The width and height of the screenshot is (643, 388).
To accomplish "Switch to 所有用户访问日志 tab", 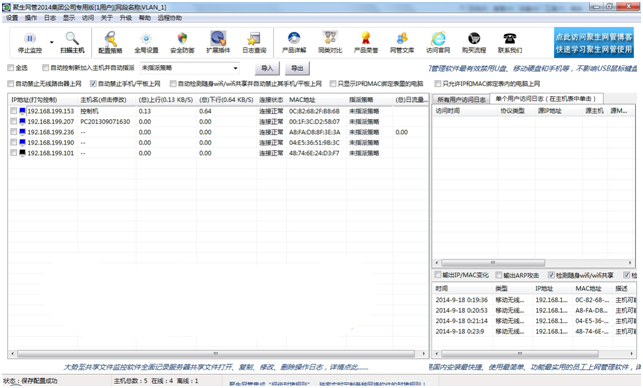I will point(461,100).
